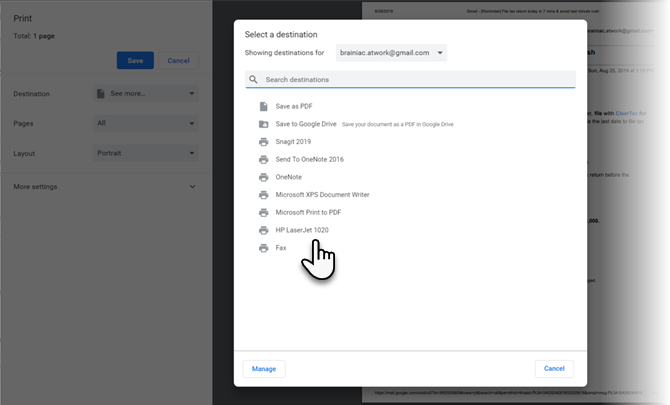
Task: Click Cancel in the destination dialog
Action: coord(554,369)
